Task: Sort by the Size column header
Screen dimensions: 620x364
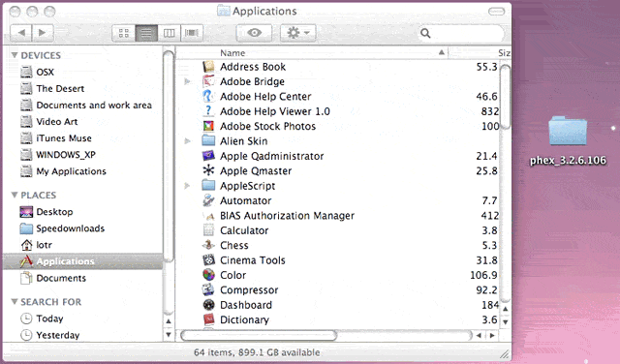Action: point(504,52)
